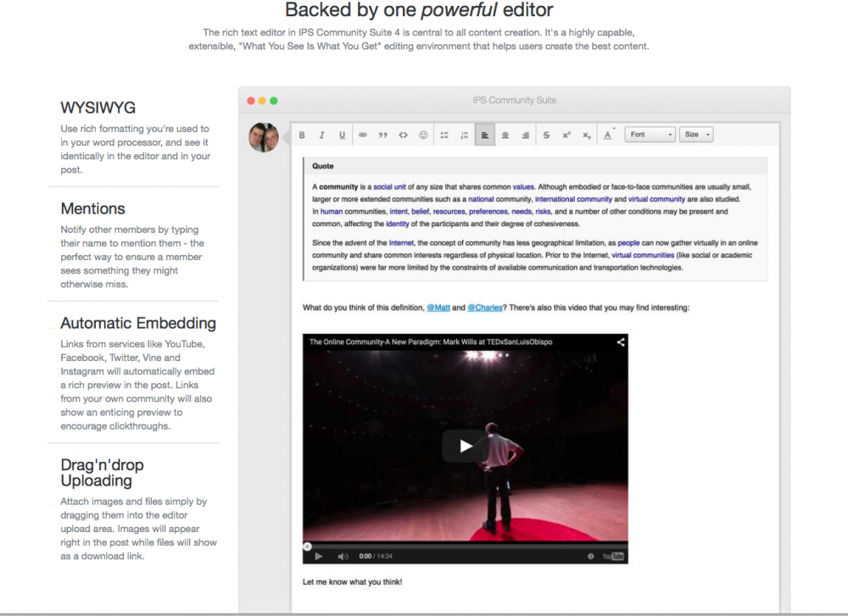This screenshot has height=616, width=848.
Task: Insert a blockquote from the toolbar
Action: click(382, 135)
